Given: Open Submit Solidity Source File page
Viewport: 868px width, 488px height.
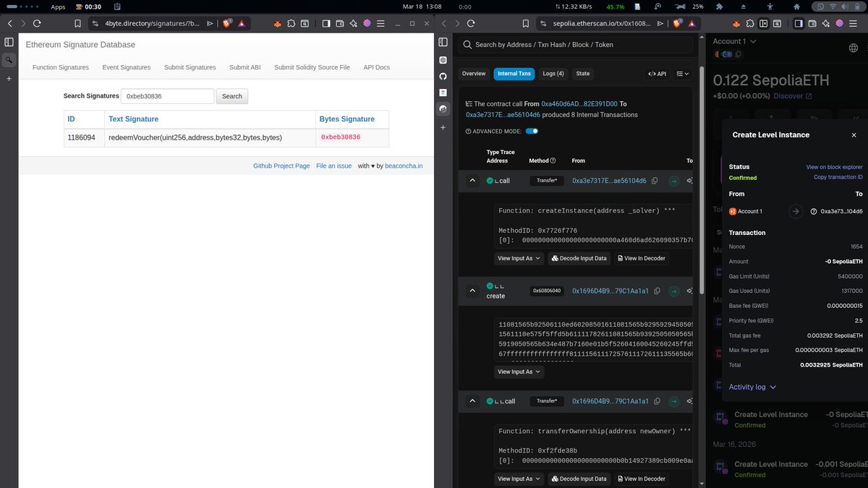Looking at the screenshot, I should pyautogui.click(x=312, y=67).
